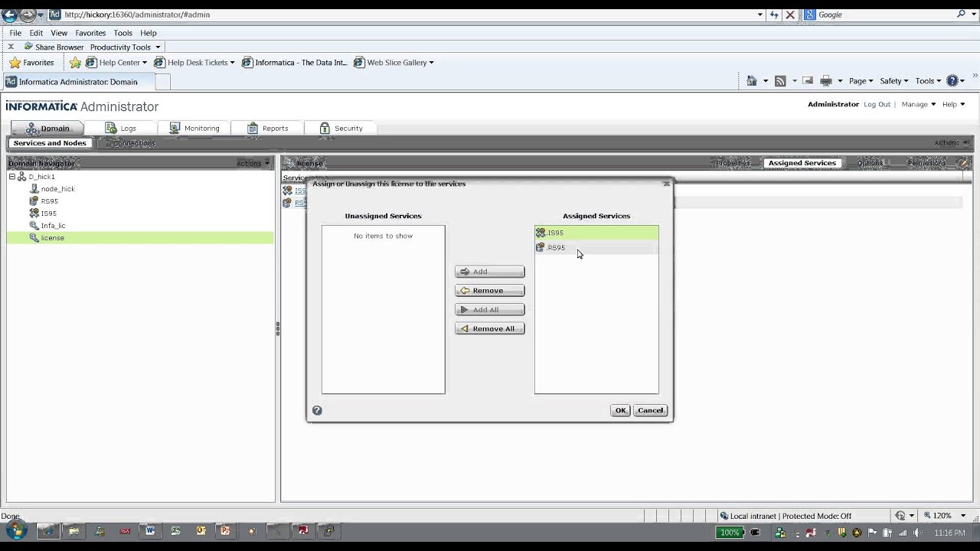Switch to the Monitoring tab
This screenshot has height=551, width=980.
click(x=194, y=128)
